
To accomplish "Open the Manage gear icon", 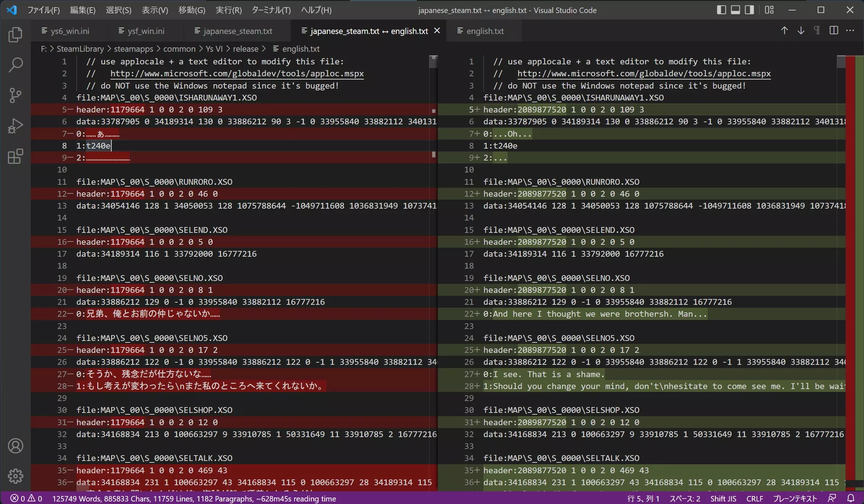I will pos(15,476).
